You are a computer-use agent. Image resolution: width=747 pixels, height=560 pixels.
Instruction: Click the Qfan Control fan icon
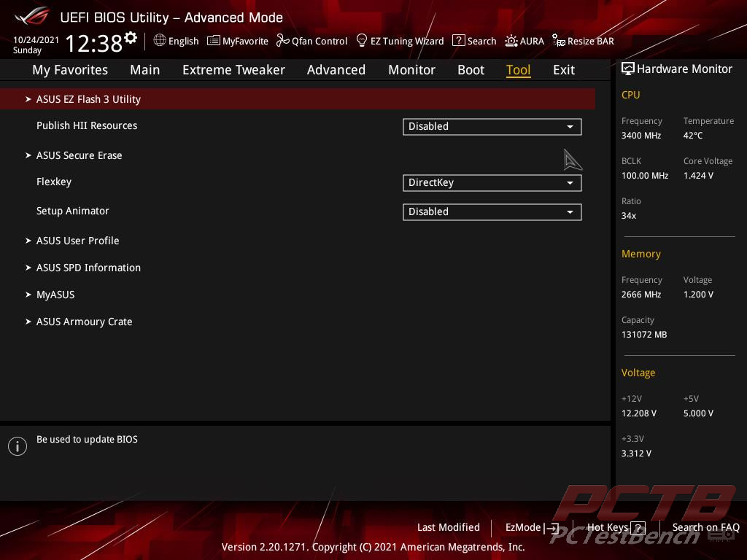point(282,41)
